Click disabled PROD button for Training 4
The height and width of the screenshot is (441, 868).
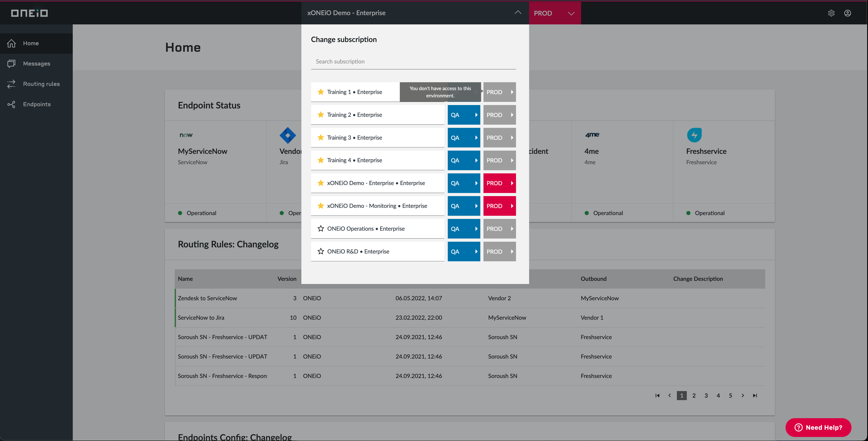pyautogui.click(x=499, y=160)
